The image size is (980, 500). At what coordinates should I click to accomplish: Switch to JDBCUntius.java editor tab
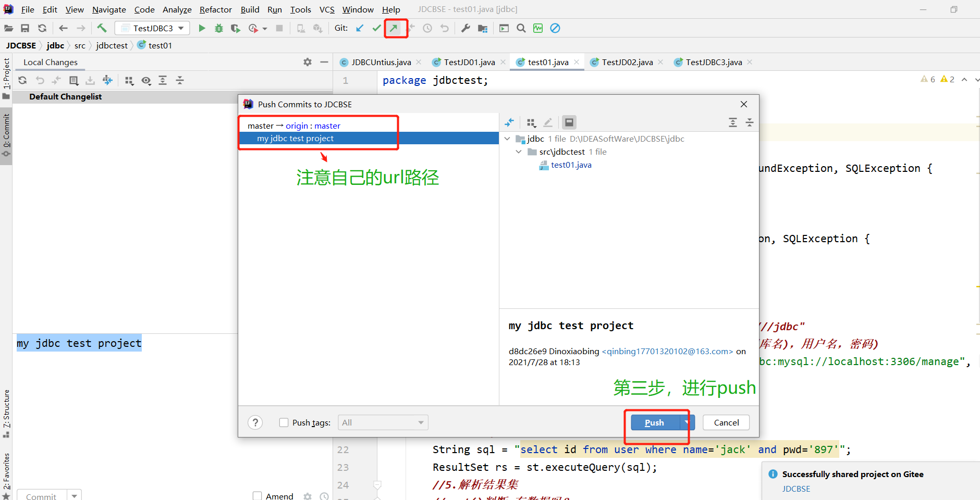381,62
